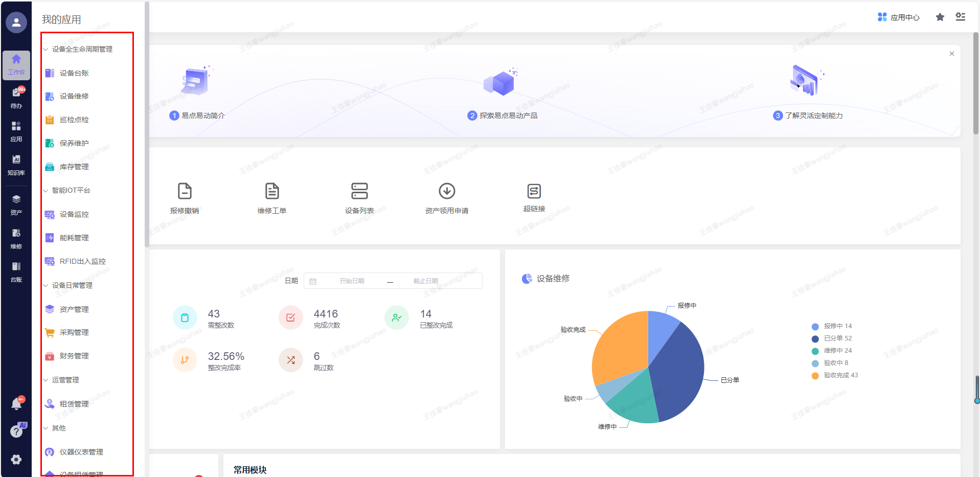Select 设备台账 in the app menu
The width and height of the screenshot is (980, 477).
74,73
